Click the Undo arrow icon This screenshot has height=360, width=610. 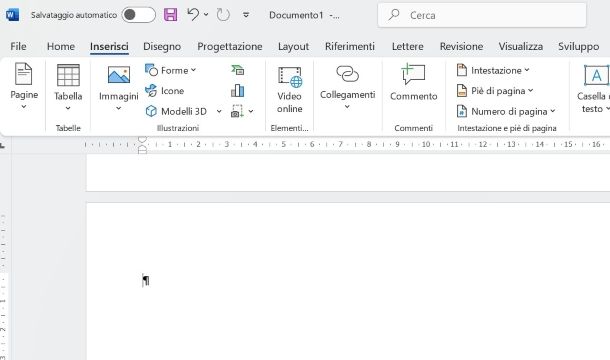coord(193,15)
